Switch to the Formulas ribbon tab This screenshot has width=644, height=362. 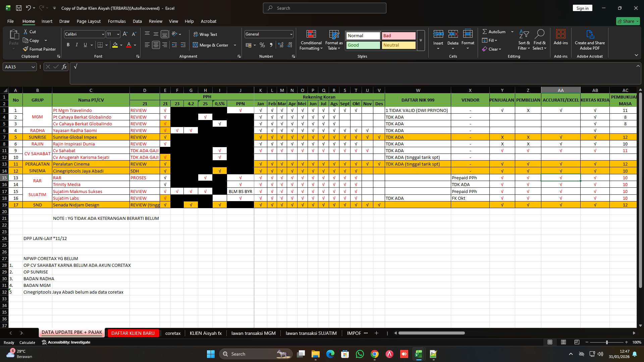(x=117, y=21)
